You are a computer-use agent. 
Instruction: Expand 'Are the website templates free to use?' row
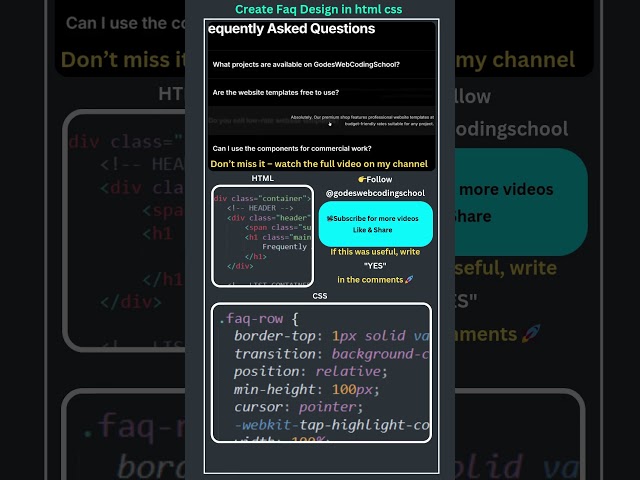322,93
